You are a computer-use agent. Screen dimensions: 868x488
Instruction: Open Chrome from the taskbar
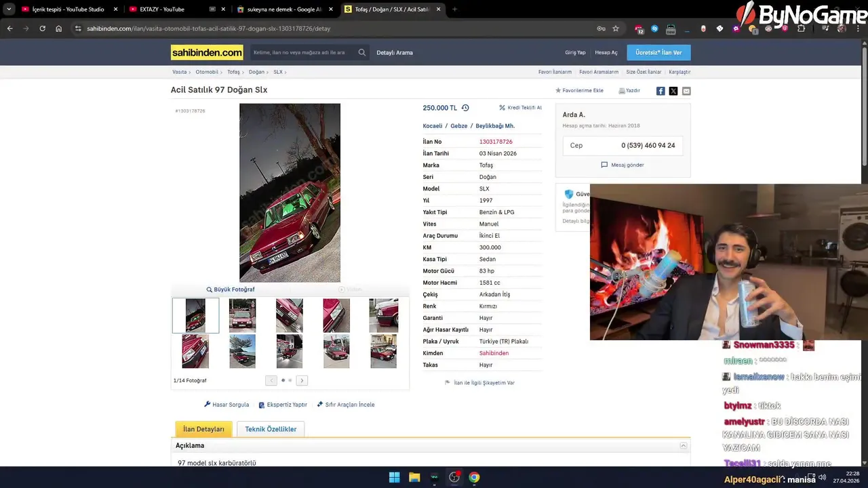[474, 477]
